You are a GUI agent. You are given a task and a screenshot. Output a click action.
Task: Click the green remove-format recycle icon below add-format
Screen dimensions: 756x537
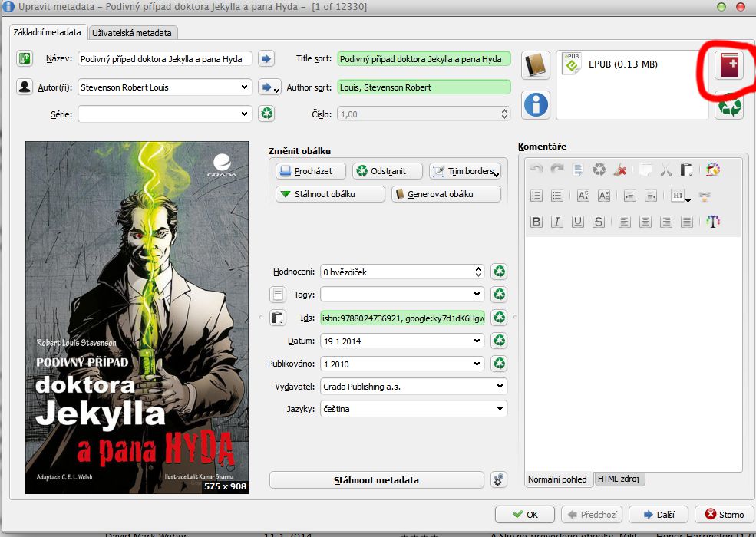coord(729,106)
